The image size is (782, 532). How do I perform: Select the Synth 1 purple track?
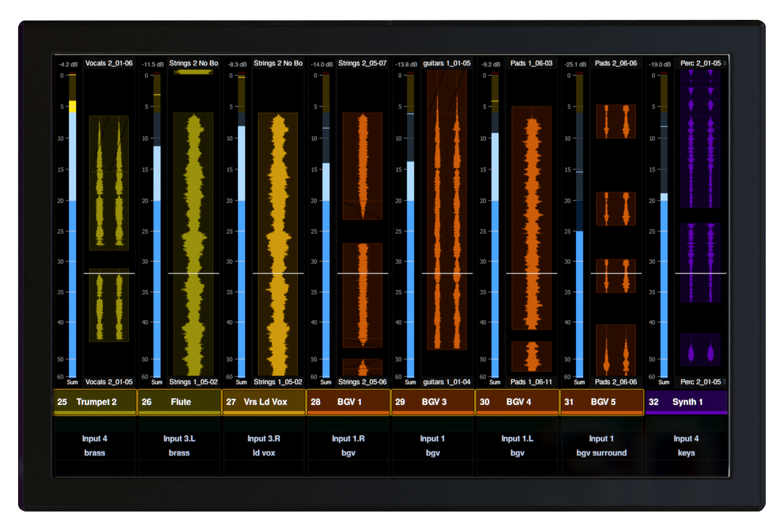point(686,402)
